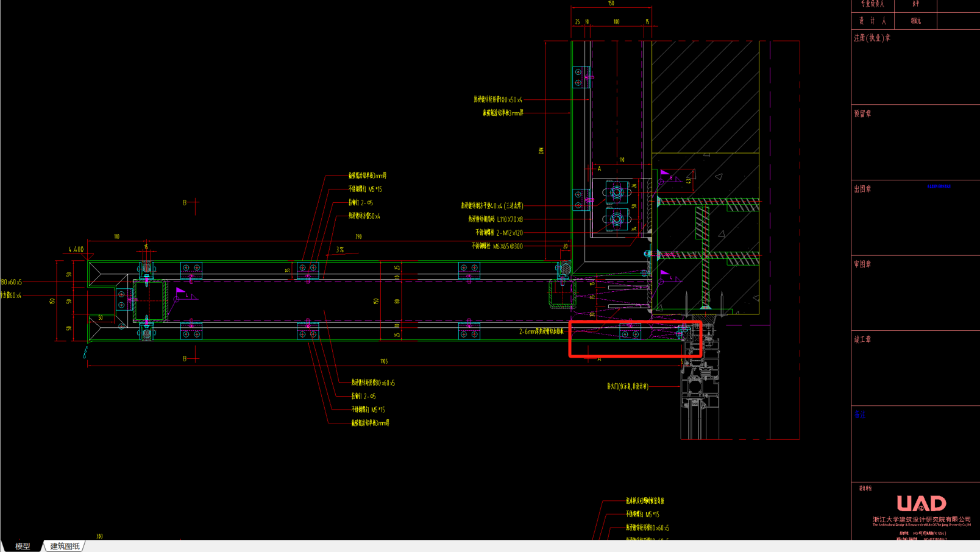This screenshot has width=980, height=552.
Task: Select the 热浸镀锌矩形管100x50x4 callout
Action: [498, 99]
